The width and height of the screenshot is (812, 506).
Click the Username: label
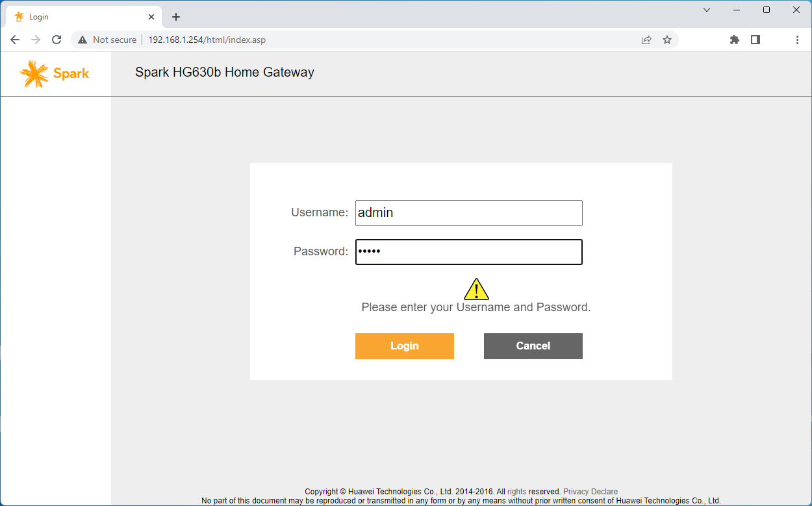[x=320, y=212]
